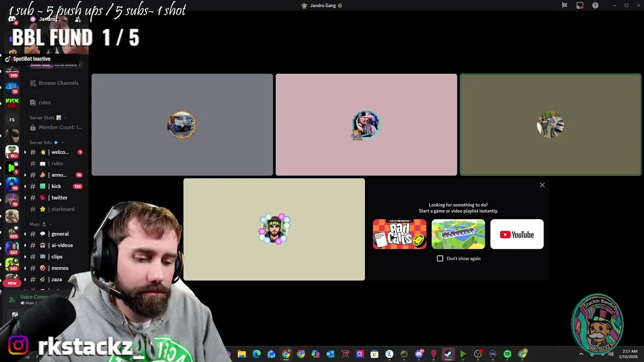Open Discord from the taskbar
This screenshot has height=362, width=644.
(x=419, y=354)
